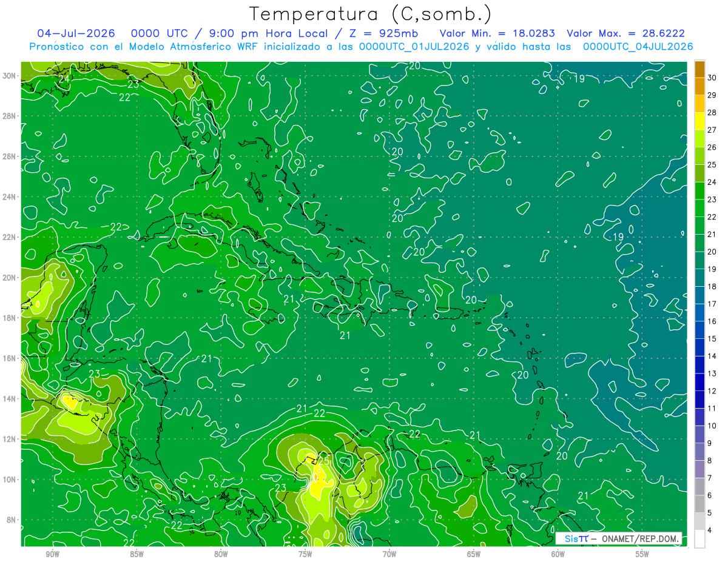Click the "0000UTC_01JUL2026" initialization time text
Viewport: 728px width, 562px height.
[414, 47]
